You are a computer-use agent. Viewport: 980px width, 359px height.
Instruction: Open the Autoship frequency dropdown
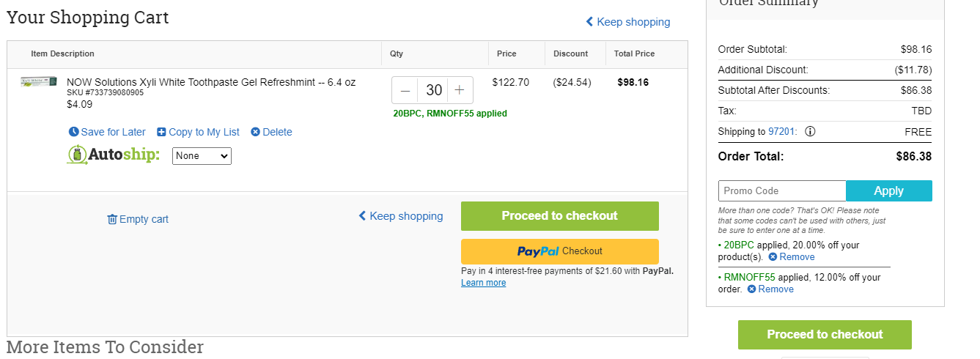click(x=202, y=156)
